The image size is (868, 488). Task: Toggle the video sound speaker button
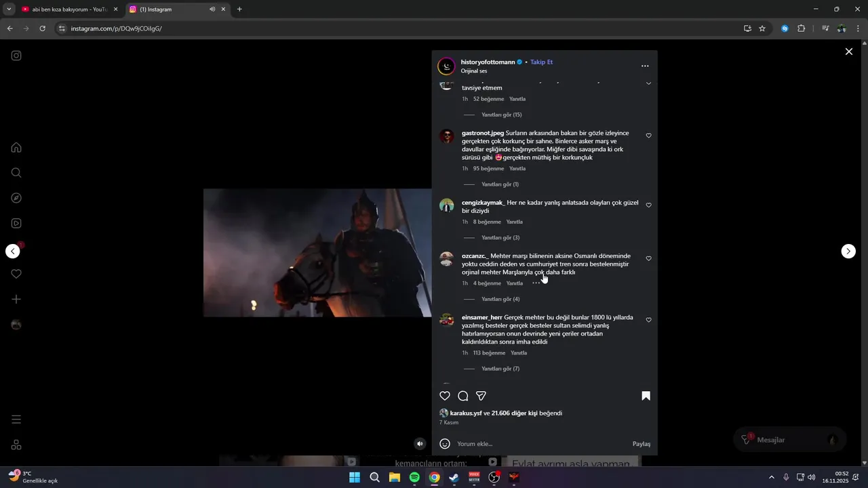pos(420,443)
